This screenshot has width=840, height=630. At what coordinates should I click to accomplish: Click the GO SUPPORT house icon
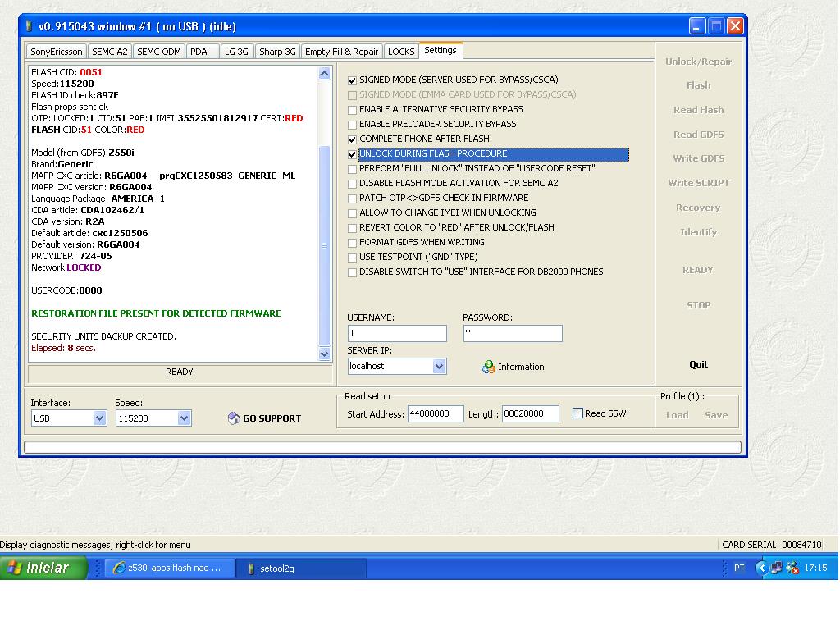tap(234, 418)
